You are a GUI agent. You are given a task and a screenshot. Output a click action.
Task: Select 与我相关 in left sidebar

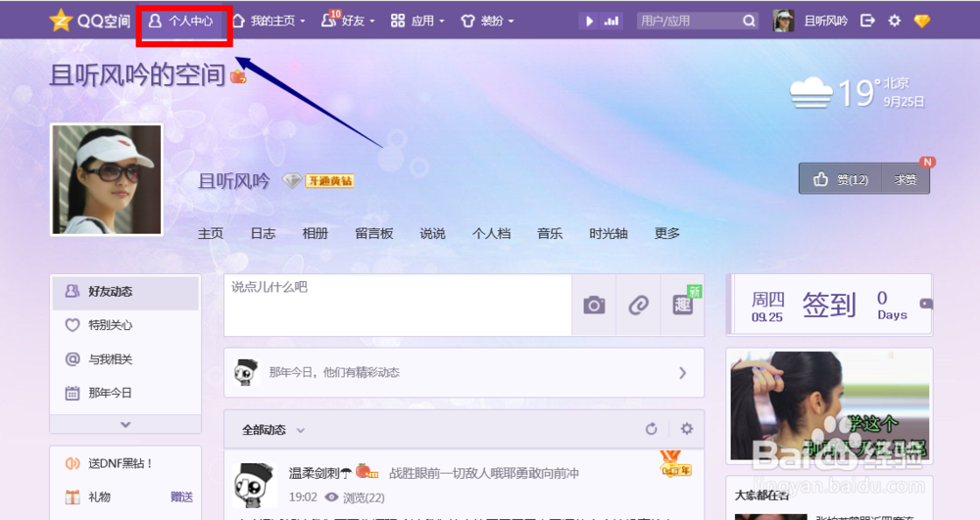tap(125, 359)
